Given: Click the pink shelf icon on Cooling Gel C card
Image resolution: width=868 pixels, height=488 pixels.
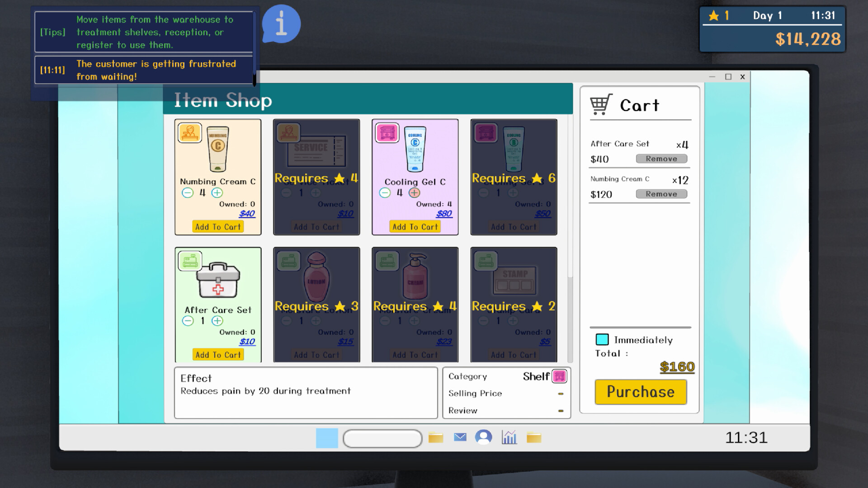Looking at the screenshot, I should point(387,132).
